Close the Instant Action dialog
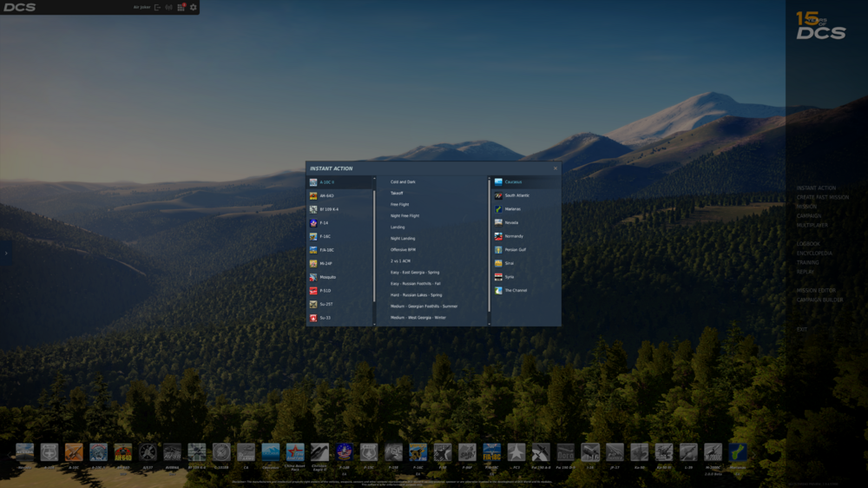This screenshot has width=868, height=488. tap(556, 168)
